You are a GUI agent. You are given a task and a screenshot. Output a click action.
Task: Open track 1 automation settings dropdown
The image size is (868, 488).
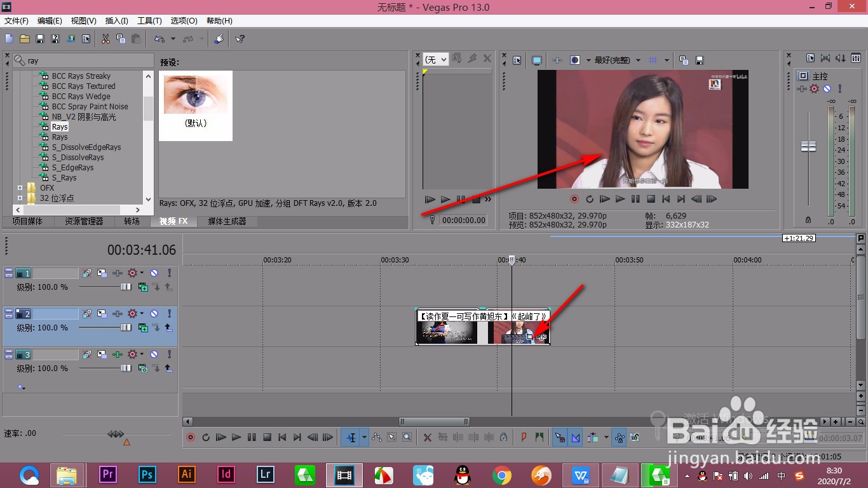click(x=142, y=273)
